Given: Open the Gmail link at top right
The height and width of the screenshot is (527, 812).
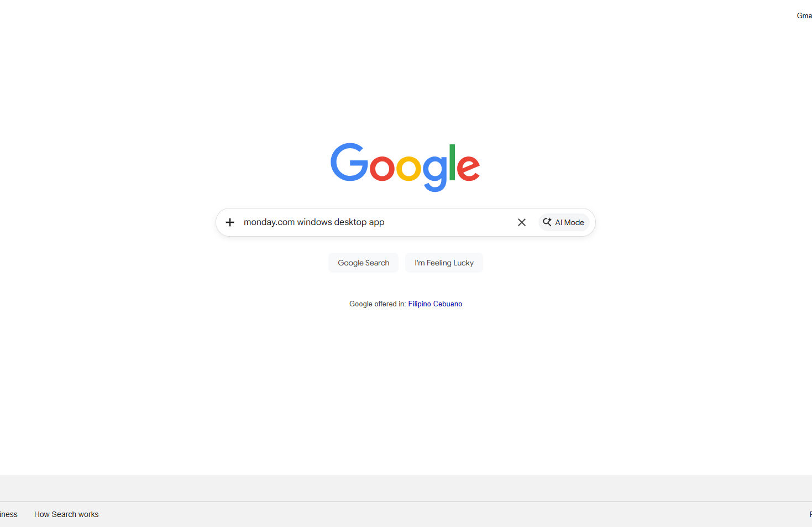Looking at the screenshot, I should (x=804, y=15).
